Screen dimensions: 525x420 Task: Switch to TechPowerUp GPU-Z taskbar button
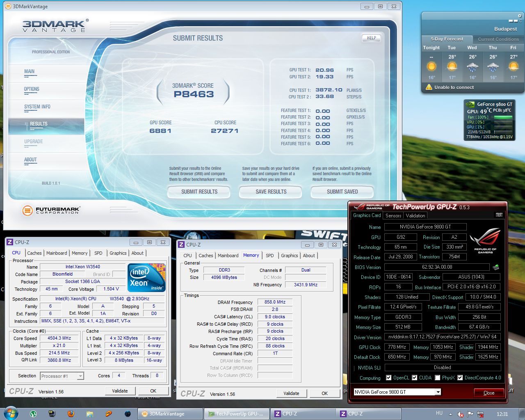(237, 414)
